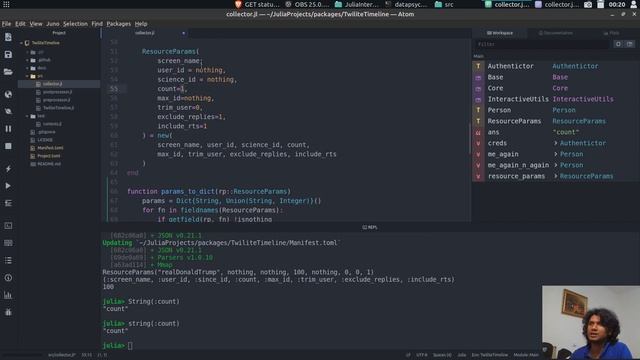Screen dimensions: 640x360
Task: Switch to OBS 25.0 window in taskbar
Action: tap(307, 4)
